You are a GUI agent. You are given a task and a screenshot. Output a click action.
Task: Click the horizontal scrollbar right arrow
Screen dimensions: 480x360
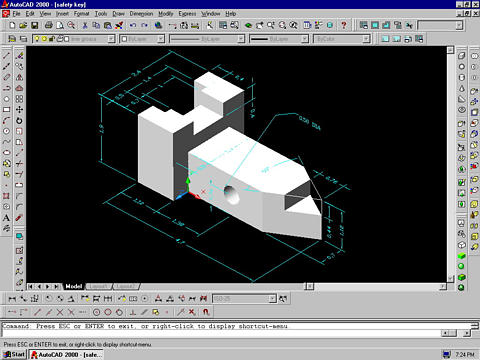pos(443,286)
